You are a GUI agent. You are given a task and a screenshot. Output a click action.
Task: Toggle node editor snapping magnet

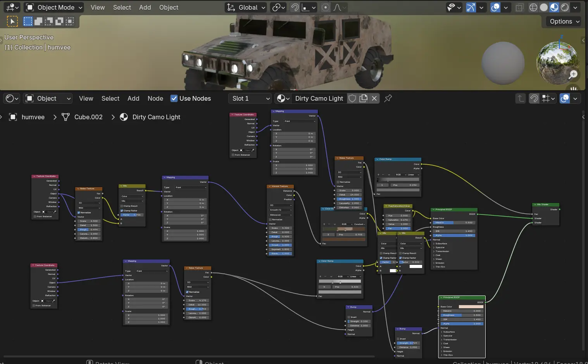[x=534, y=98]
